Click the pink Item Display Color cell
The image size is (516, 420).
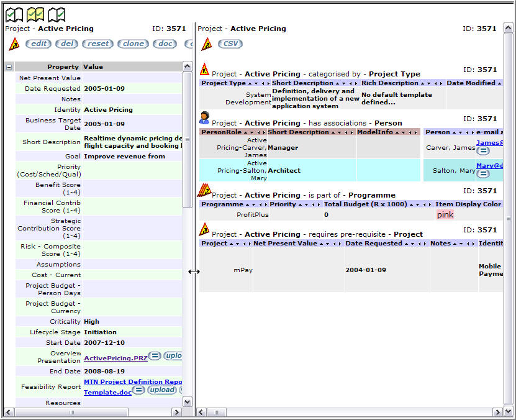(445, 214)
